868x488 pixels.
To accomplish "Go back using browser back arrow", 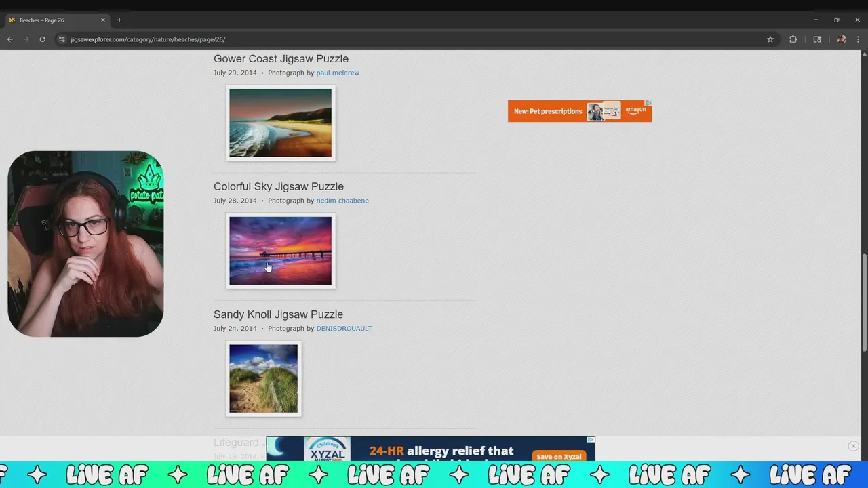I will point(10,39).
